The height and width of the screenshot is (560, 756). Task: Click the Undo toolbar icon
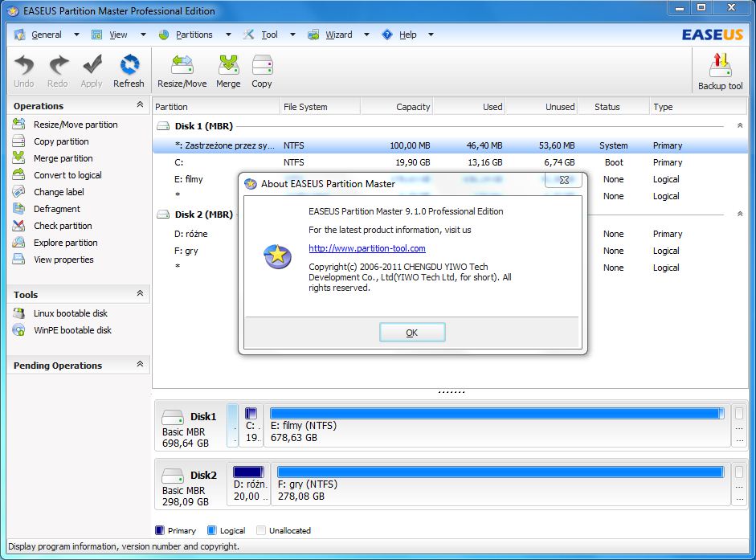pos(23,71)
